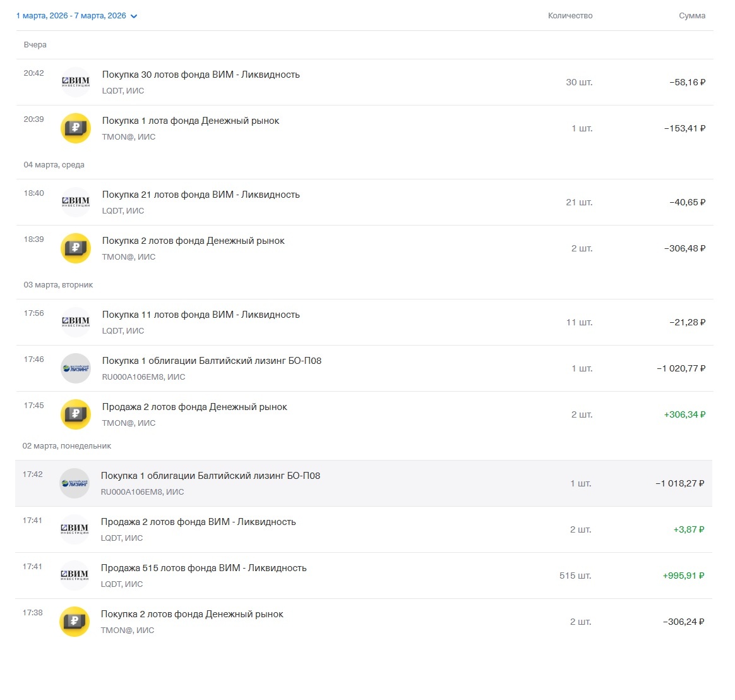Open sale of 515 lots VIM Liquidity
735x700 pixels.
pyautogui.click(x=364, y=576)
